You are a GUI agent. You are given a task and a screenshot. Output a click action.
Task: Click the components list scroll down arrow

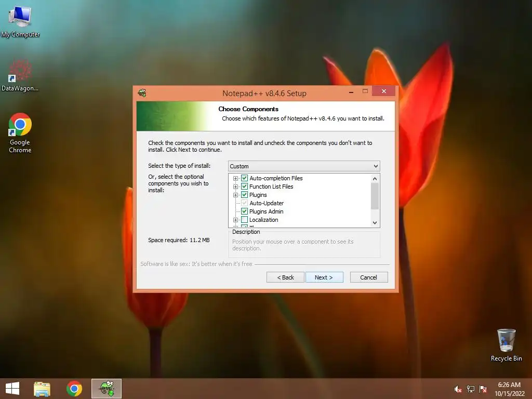coord(375,222)
